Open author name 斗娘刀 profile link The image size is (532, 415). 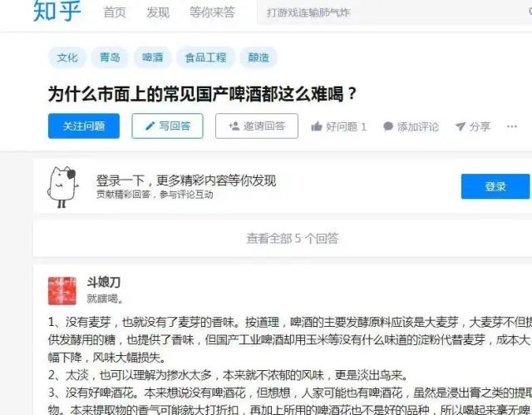point(104,282)
